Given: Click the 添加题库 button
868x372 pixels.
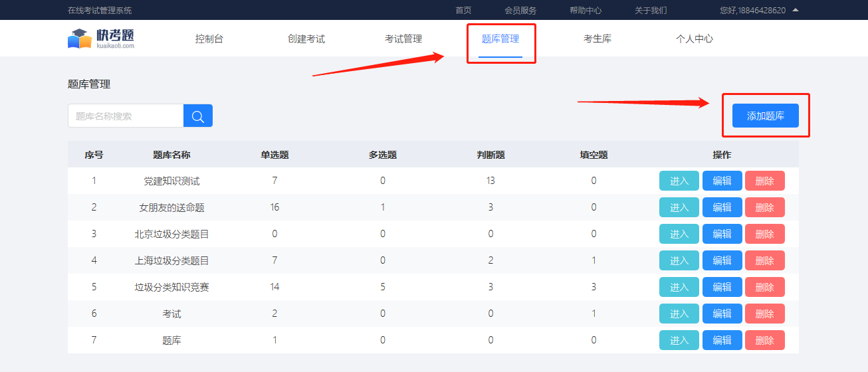Looking at the screenshot, I should tap(766, 116).
